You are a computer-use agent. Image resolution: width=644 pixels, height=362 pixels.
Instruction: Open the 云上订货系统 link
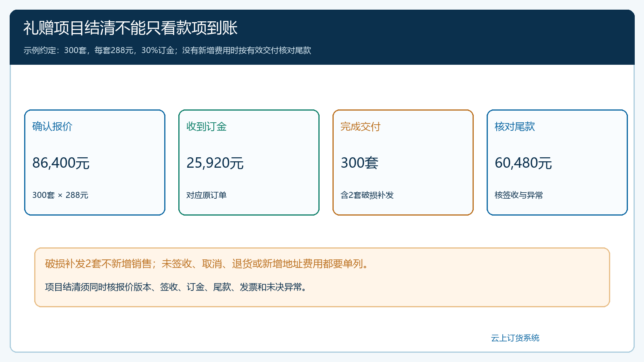coord(515,338)
